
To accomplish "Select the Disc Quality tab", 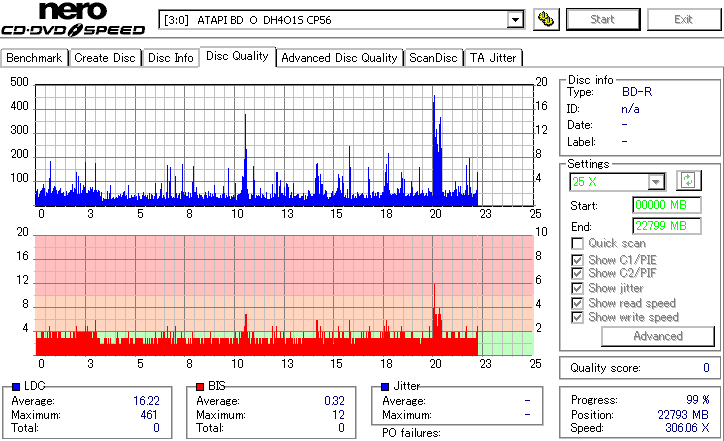I will (237, 56).
